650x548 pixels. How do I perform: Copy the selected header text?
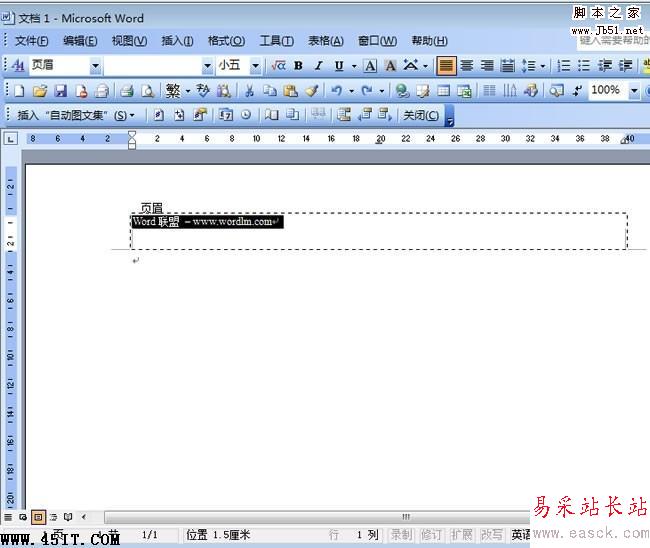(x=270, y=90)
